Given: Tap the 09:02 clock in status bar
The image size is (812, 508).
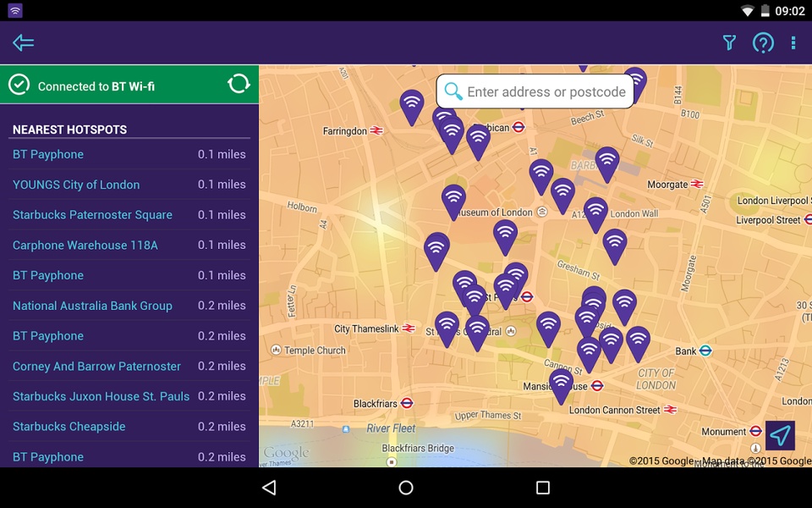Looking at the screenshot, I should (x=790, y=11).
